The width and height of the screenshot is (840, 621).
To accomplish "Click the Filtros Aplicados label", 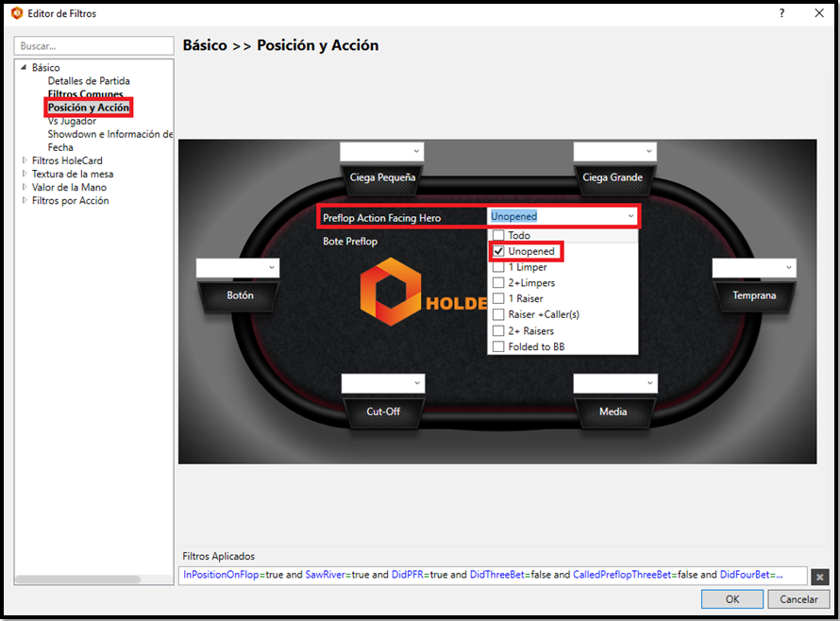I will 219,556.
